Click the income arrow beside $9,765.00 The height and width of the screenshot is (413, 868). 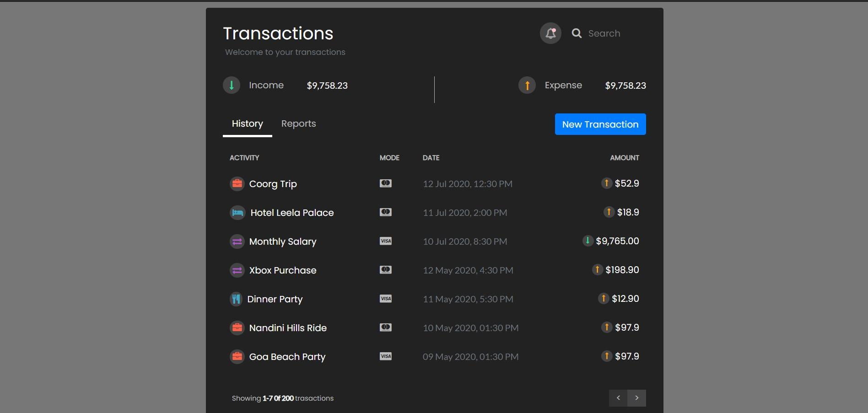pos(588,241)
